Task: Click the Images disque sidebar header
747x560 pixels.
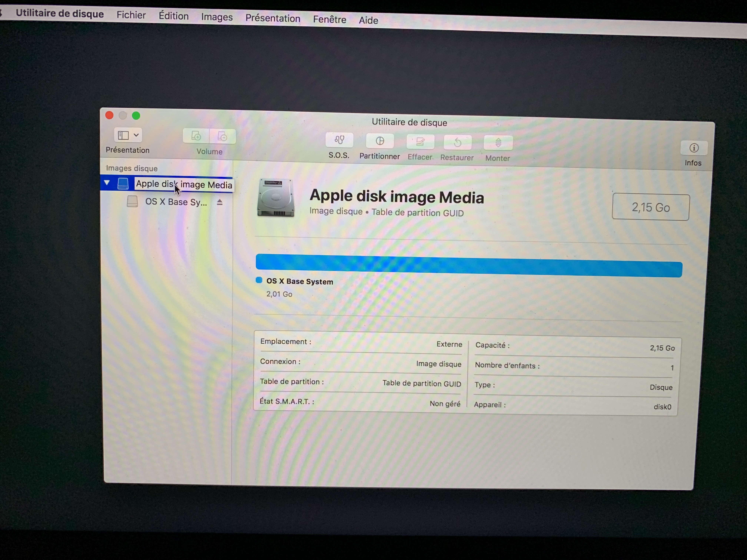Action: pyautogui.click(x=132, y=168)
